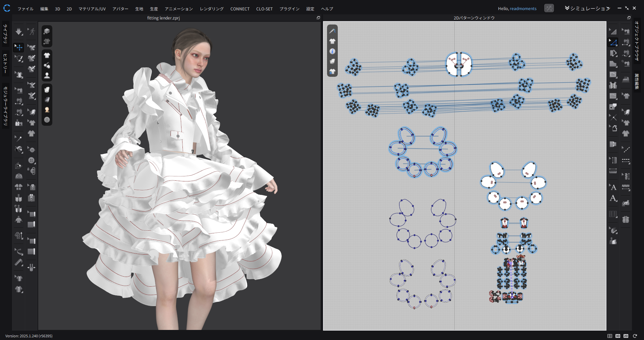Select the Simulate down-arrow tool

click(19, 32)
